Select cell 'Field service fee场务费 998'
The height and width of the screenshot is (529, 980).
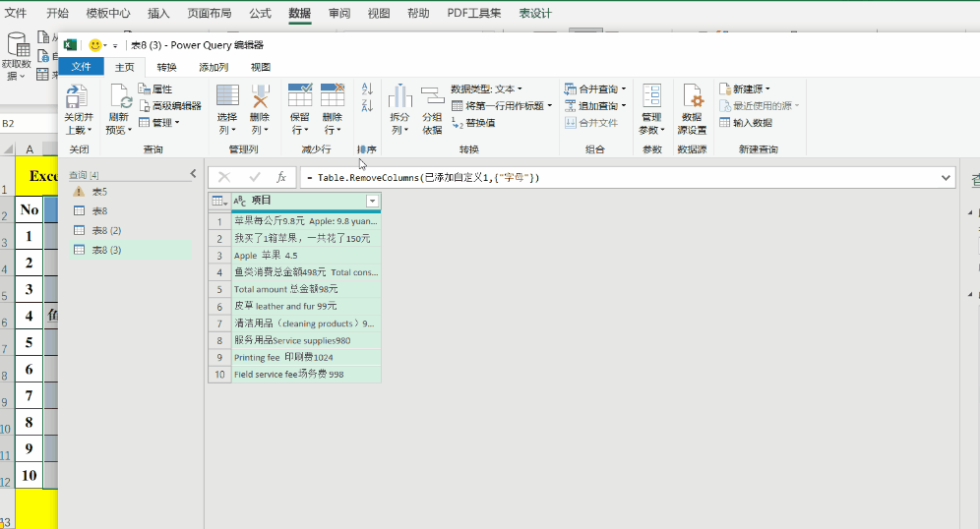click(x=306, y=374)
